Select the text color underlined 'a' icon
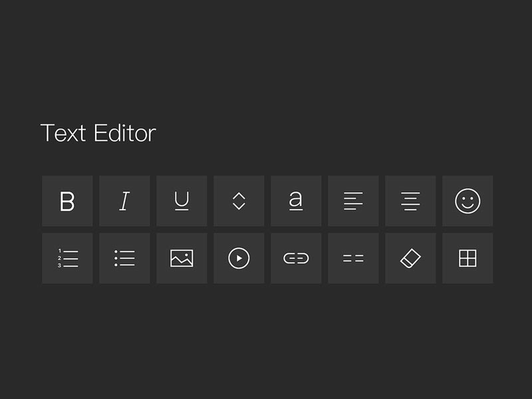 tap(296, 201)
